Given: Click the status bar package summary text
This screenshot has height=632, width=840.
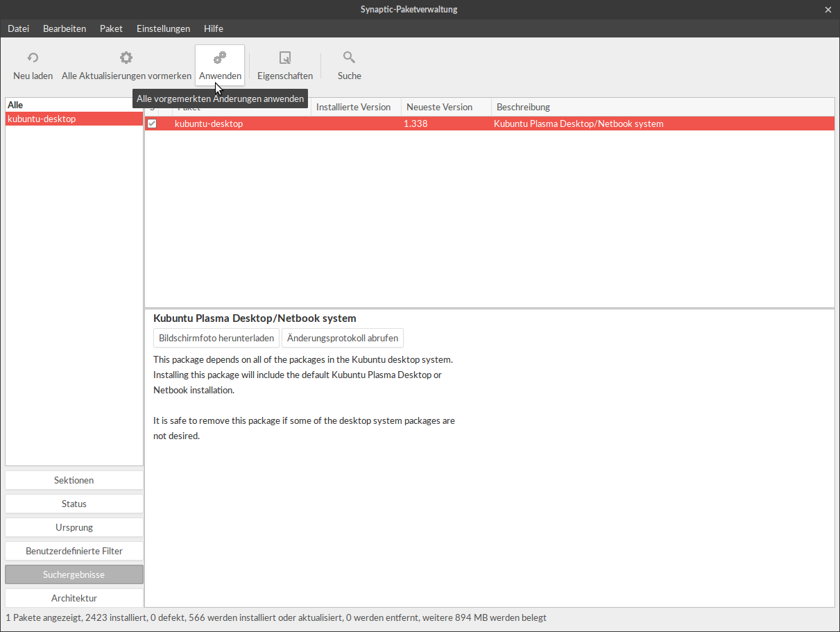Looking at the screenshot, I should point(276,617).
